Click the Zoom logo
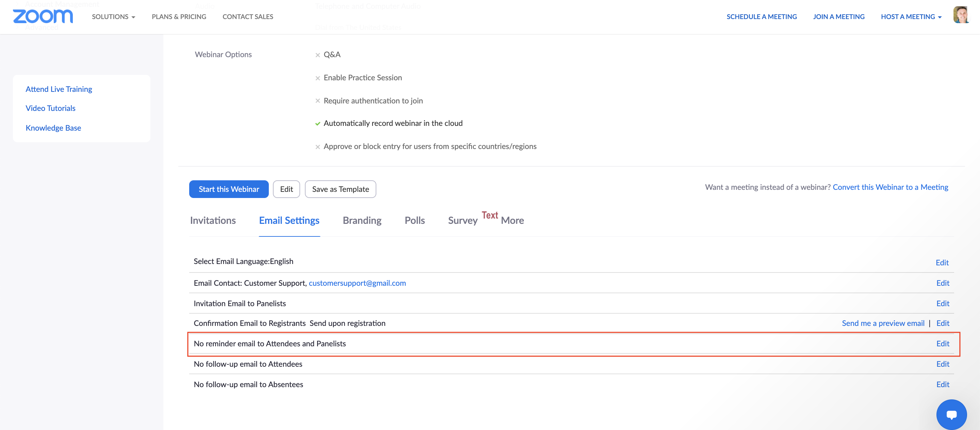The image size is (980, 430). click(43, 16)
